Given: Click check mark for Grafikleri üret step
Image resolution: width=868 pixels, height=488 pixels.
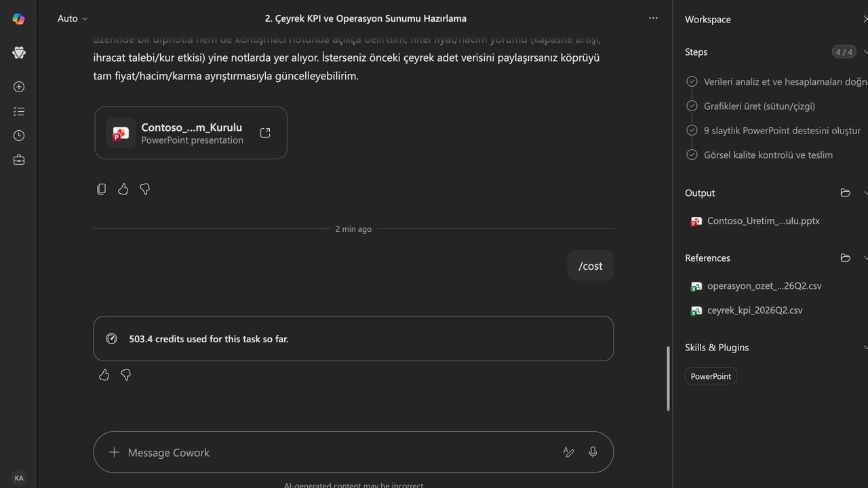Looking at the screenshot, I should click(x=692, y=106).
